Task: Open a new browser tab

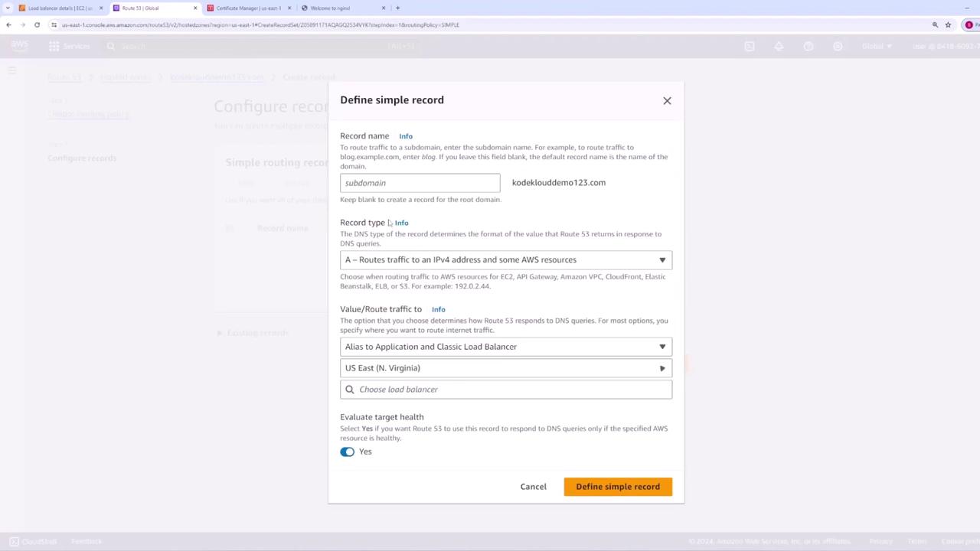Action: tap(397, 8)
